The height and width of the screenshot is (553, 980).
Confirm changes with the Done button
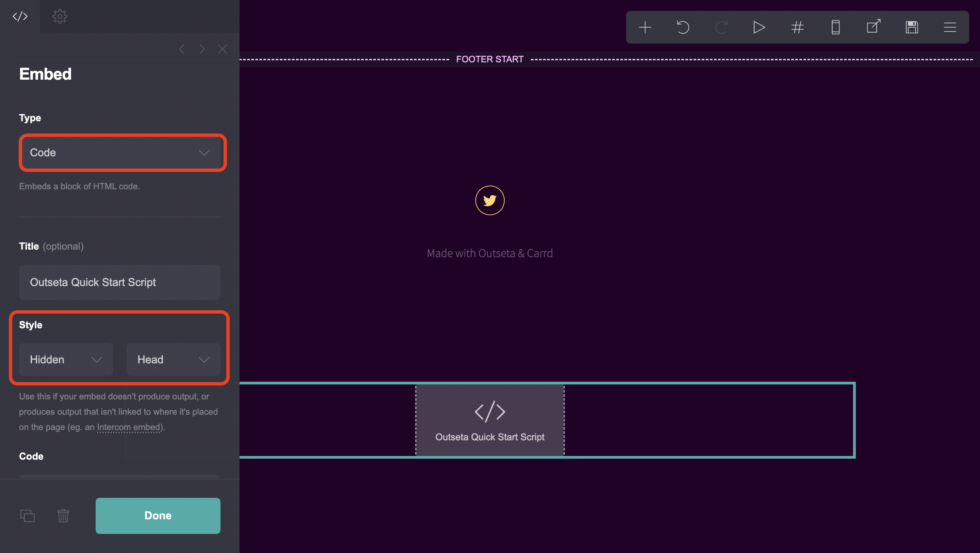click(x=158, y=516)
